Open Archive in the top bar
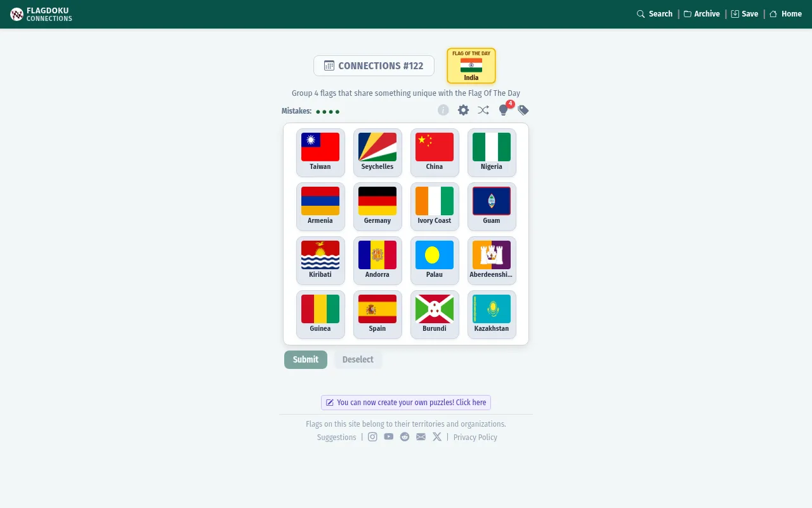812x508 pixels. [702, 14]
